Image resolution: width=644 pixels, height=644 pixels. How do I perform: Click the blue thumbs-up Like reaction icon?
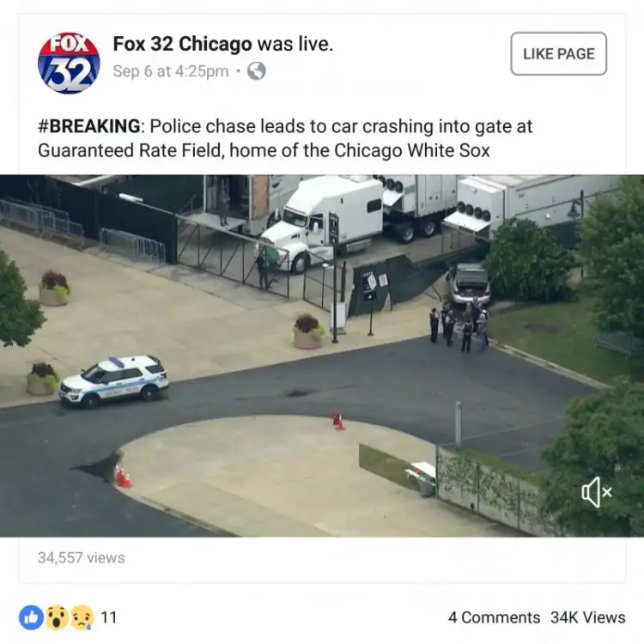(31, 617)
